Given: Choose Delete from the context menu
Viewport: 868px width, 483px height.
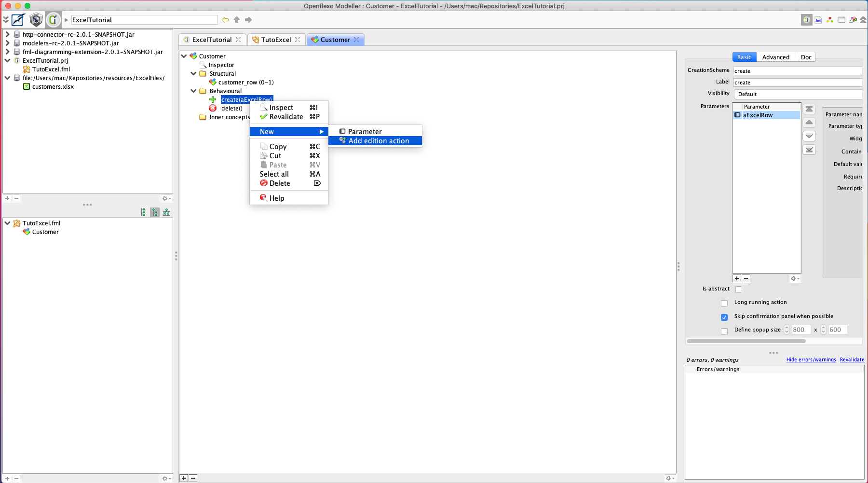Looking at the screenshot, I should point(289,183).
